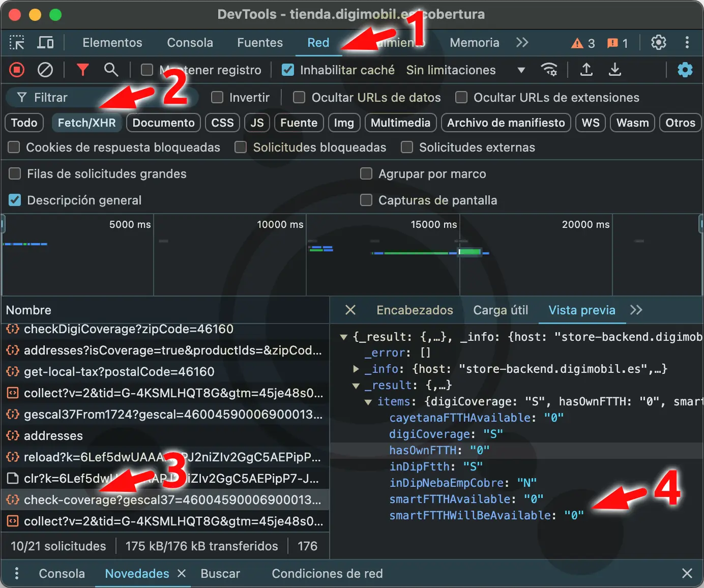Open the Memoria panel
The height and width of the screenshot is (588, 704).
[x=475, y=43]
